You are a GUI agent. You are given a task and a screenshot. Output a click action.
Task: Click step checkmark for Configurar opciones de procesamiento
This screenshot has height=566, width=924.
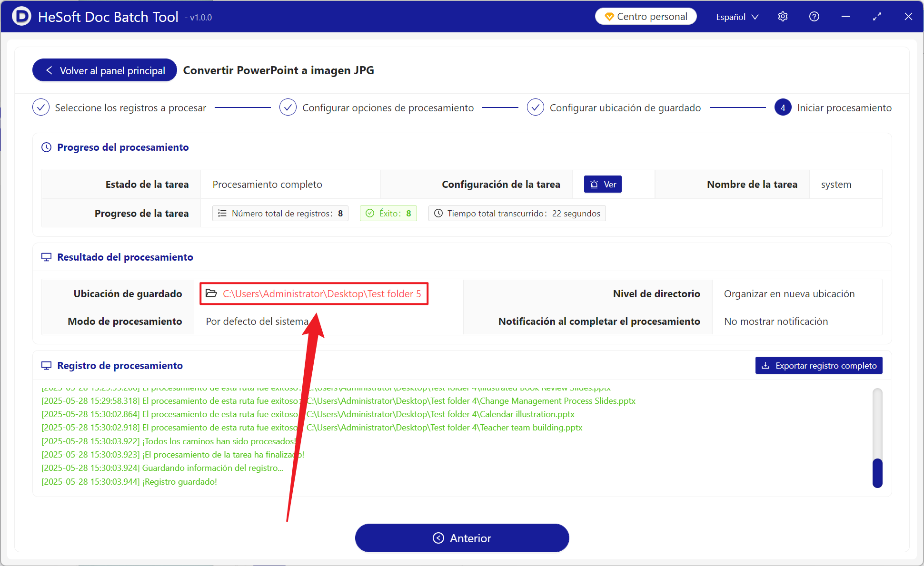pyautogui.click(x=288, y=107)
